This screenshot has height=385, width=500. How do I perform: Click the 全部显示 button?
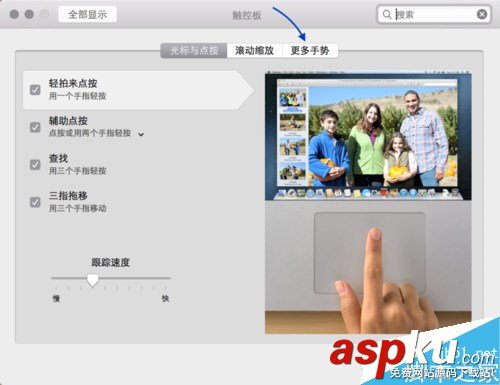(x=87, y=14)
